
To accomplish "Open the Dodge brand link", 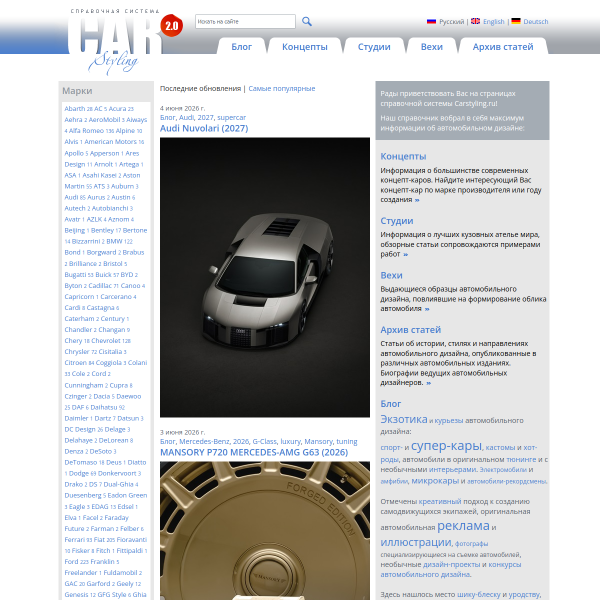I will coord(78,474).
